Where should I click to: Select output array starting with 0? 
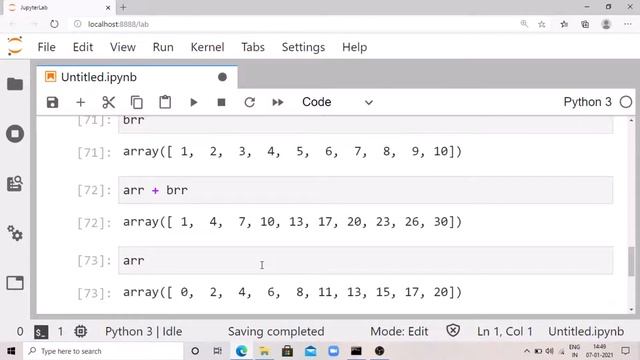pyautogui.click(x=292, y=292)
